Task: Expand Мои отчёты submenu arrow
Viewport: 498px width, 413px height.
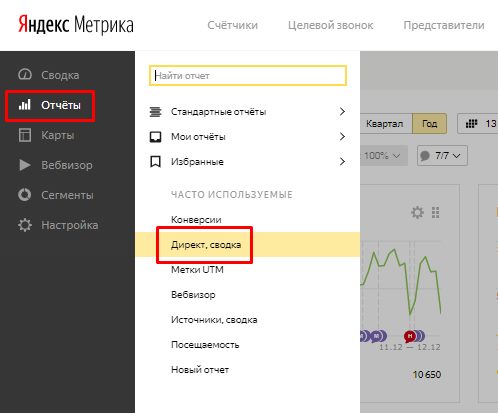Action: [342, 136]
